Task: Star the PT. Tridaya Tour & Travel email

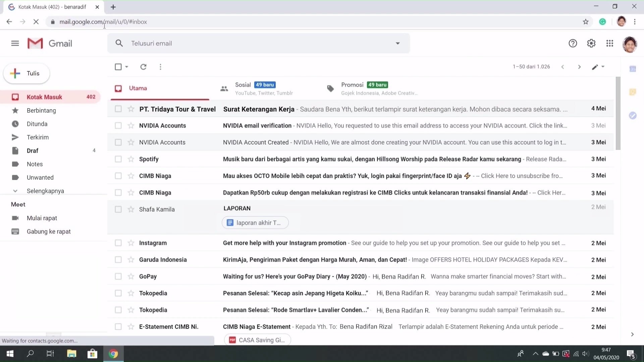Action: [x=131, y=109]
